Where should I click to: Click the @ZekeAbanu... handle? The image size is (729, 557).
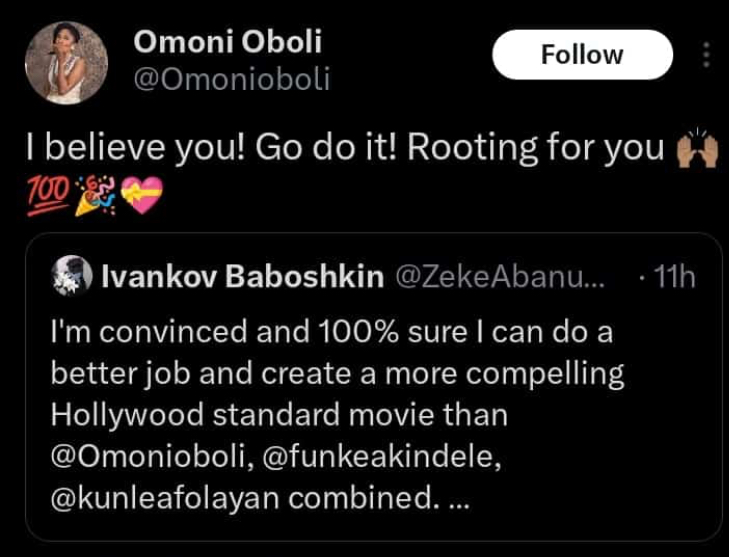503,277
